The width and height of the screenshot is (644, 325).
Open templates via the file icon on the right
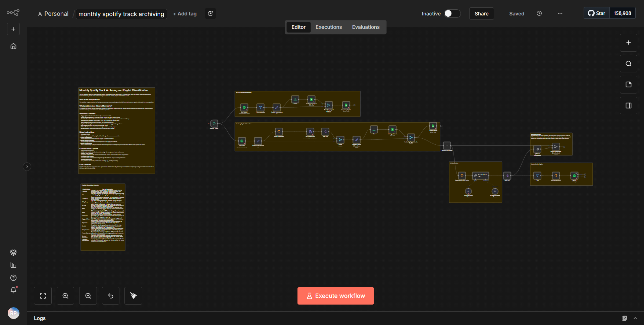coord(629,84)
